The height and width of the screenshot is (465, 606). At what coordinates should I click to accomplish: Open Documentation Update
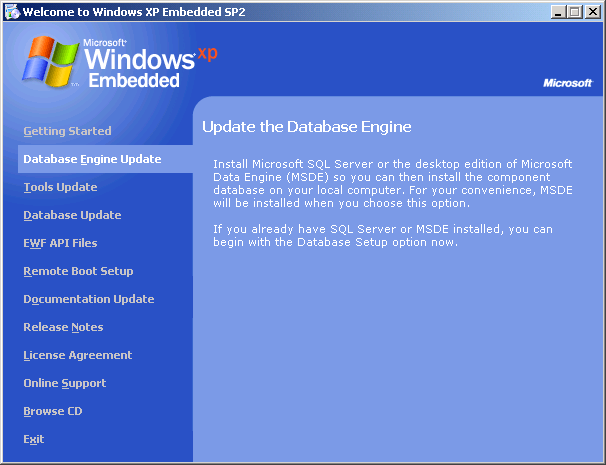[x=89, y=299]
